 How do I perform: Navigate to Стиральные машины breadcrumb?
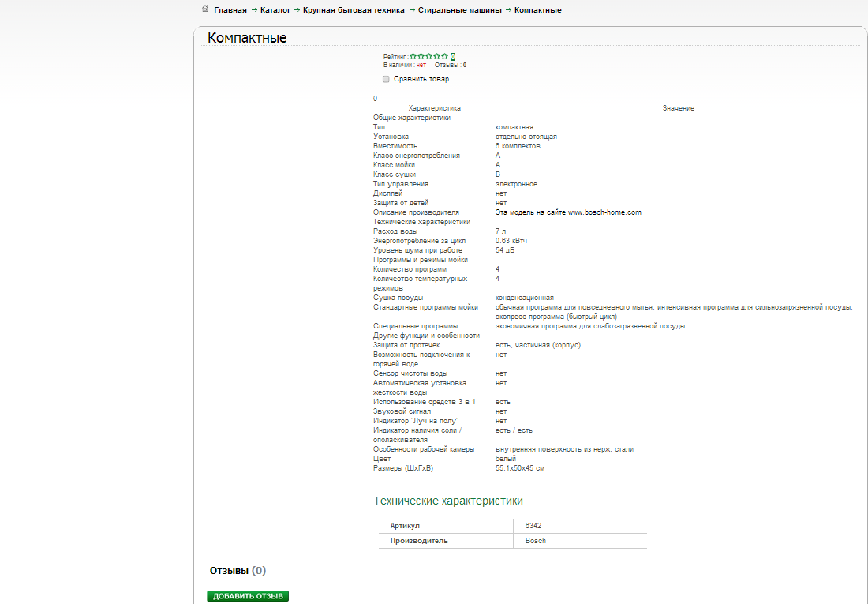[460, 10]
